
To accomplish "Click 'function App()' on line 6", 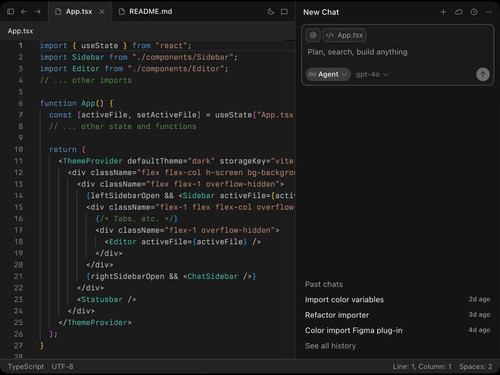I will coord(72,103).
